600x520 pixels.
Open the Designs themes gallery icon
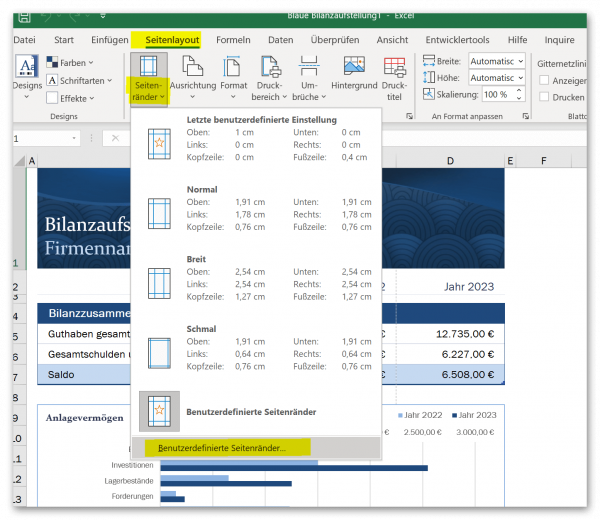[26, 67]
